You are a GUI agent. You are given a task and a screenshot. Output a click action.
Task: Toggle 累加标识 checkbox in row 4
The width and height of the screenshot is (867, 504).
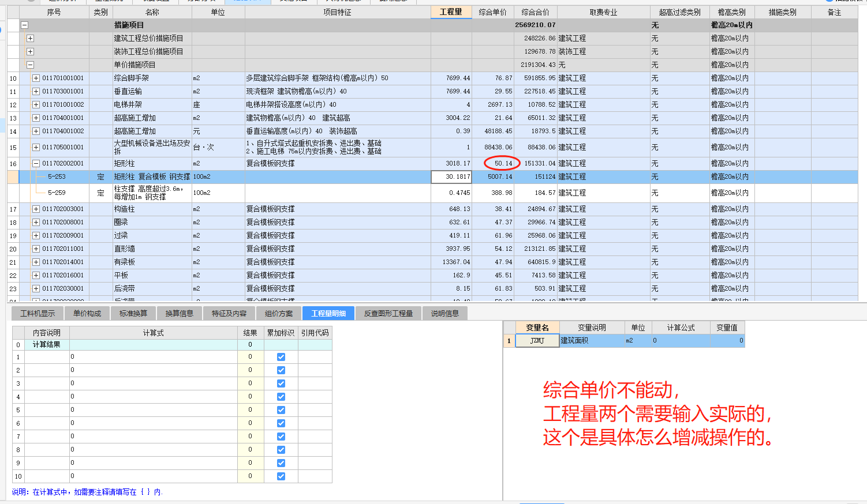pyautogui.click(x=281, y=397)
